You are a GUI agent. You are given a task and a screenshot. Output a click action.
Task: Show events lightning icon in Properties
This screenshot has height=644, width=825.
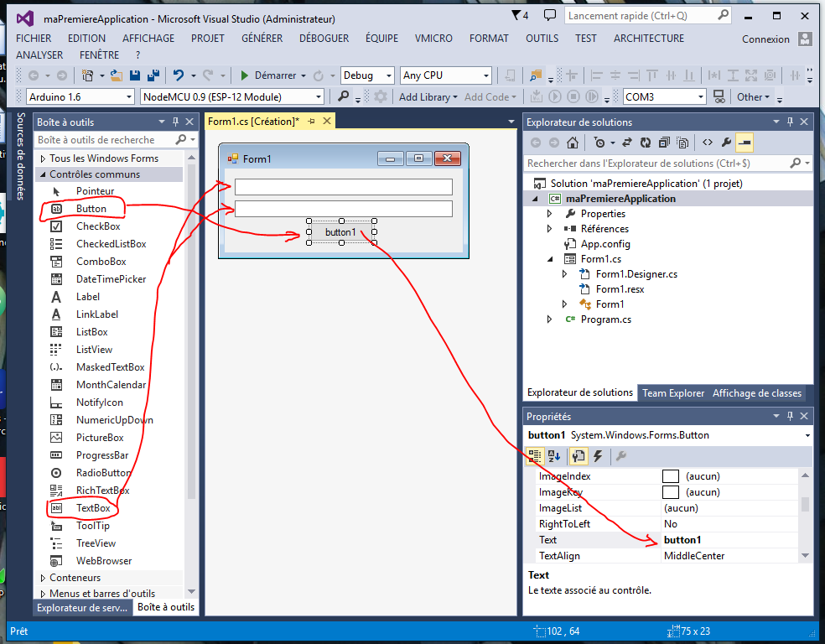click(x=598, y=456)
